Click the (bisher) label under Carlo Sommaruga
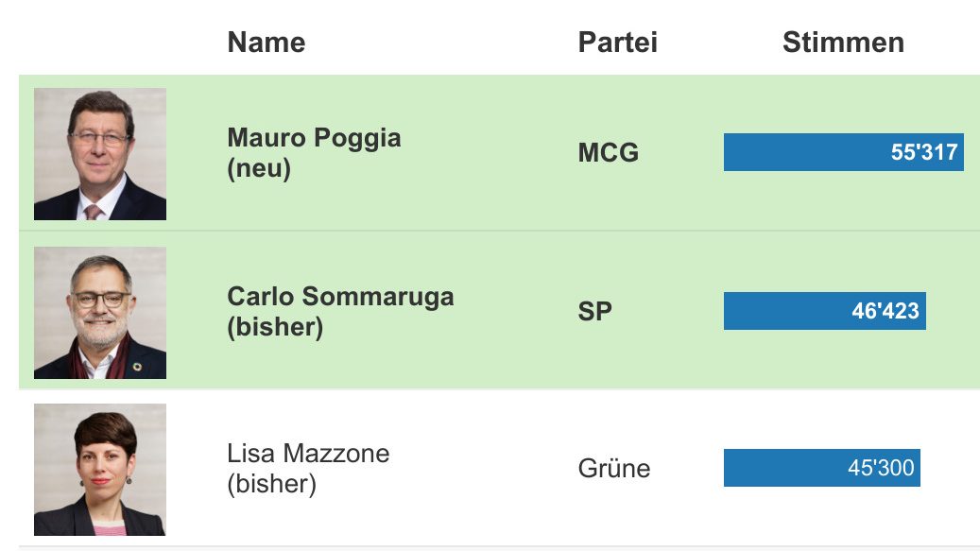The width and height of the screenshot is (980, 551). click(275, 328)
